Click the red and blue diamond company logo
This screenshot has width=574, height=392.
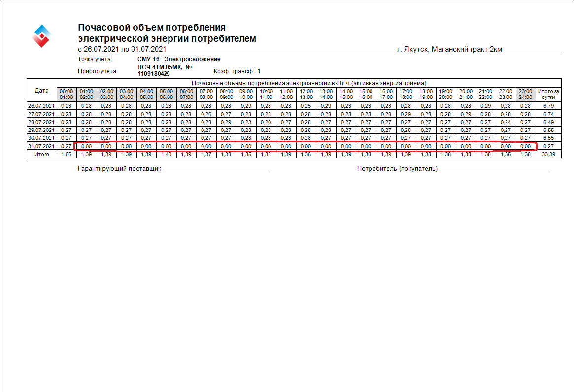pos(41,36)
